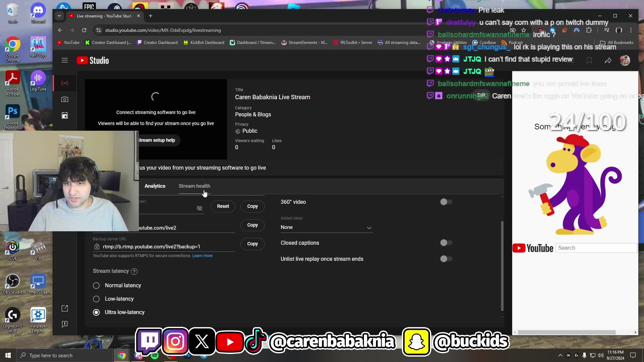Click the YouTube Search box on error page
Viewport: 644px width, 362px height.
[x=596, y=248]
